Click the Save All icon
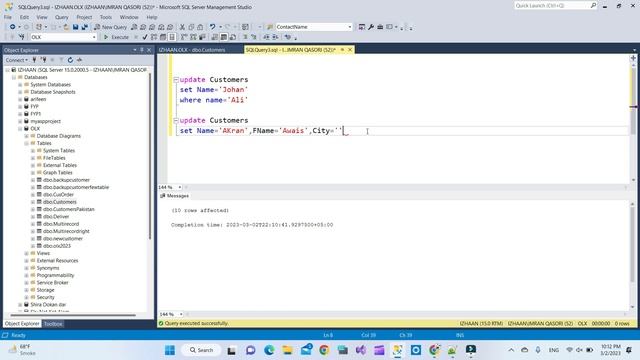Image resolution: width=640 pixels, height=360 pixels. pyautogui.click(x=84, y=27)
